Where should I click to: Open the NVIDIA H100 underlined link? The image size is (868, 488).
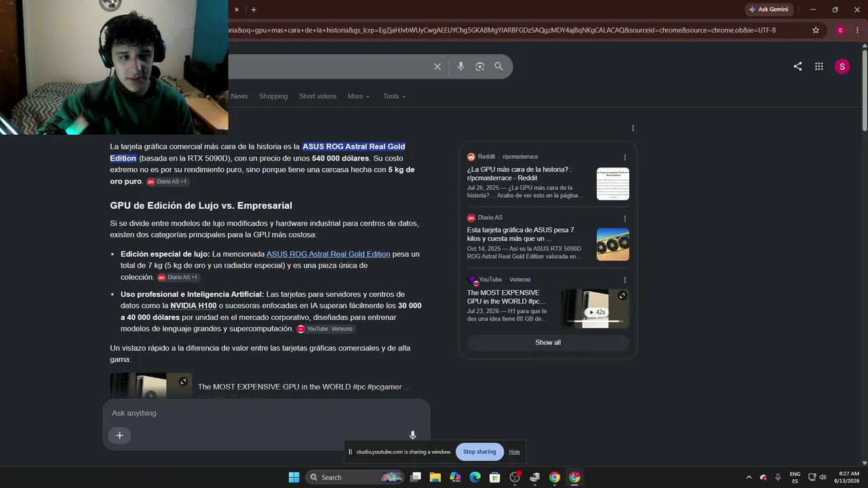pyautogui.click(x=193, y=306)
